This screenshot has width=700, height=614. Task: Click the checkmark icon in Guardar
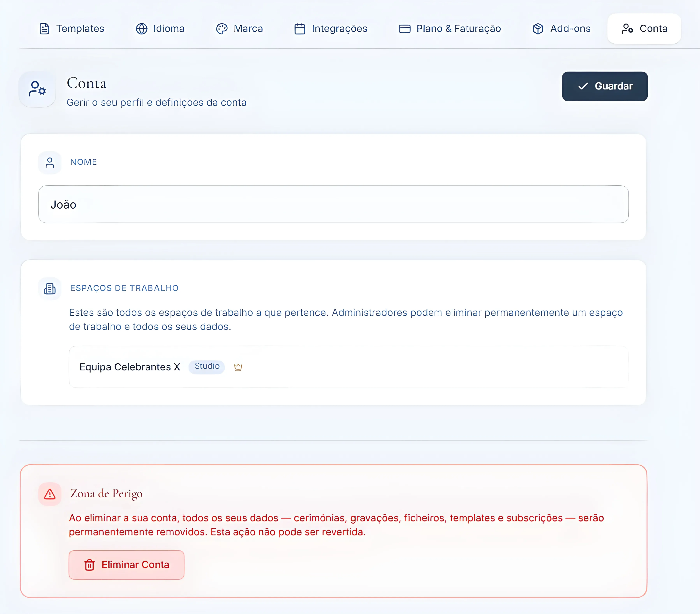(583, 86)
